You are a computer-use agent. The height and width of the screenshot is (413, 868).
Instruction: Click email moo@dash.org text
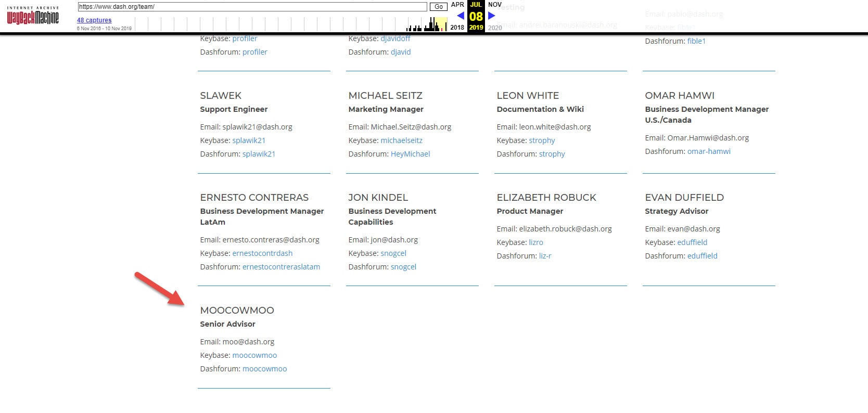pos(248,342)
